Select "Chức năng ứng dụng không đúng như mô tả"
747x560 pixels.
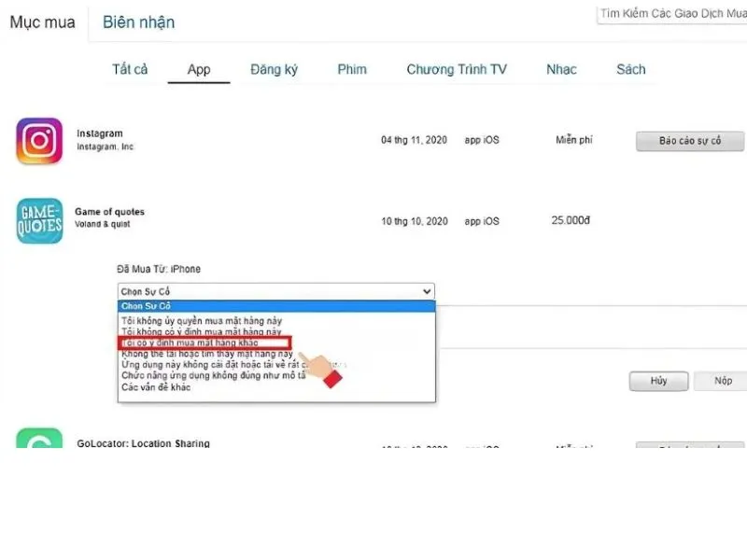214,375
